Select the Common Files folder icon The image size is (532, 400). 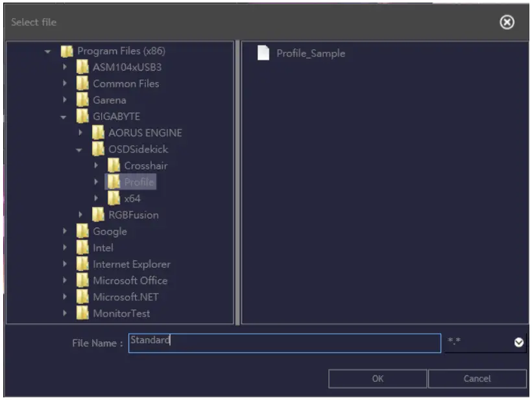pyautogui.click(x=83, y=83)
